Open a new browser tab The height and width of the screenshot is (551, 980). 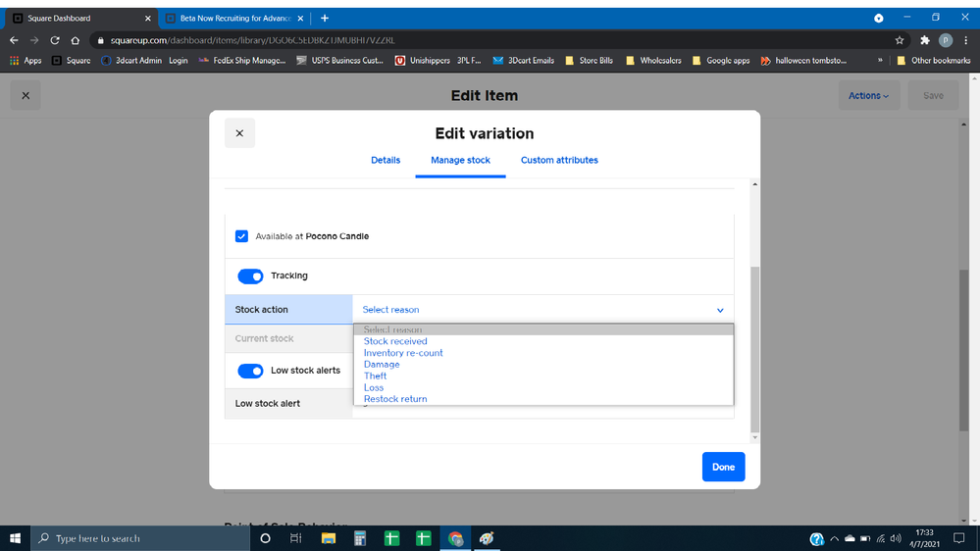click(325, 18)
